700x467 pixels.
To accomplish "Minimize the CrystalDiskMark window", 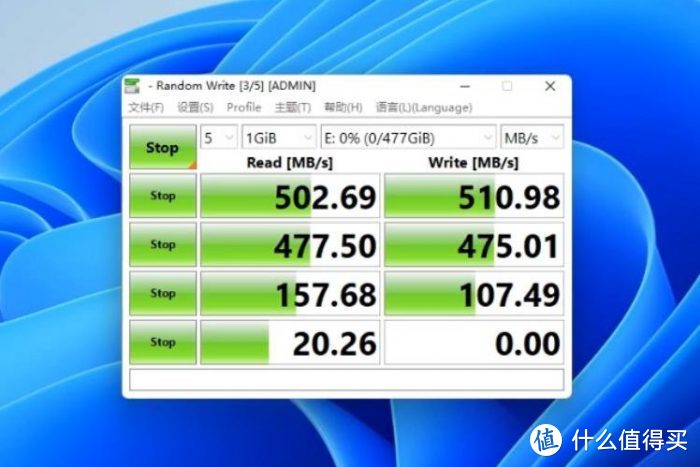I will pyautogui.click(x=465, y=86).
